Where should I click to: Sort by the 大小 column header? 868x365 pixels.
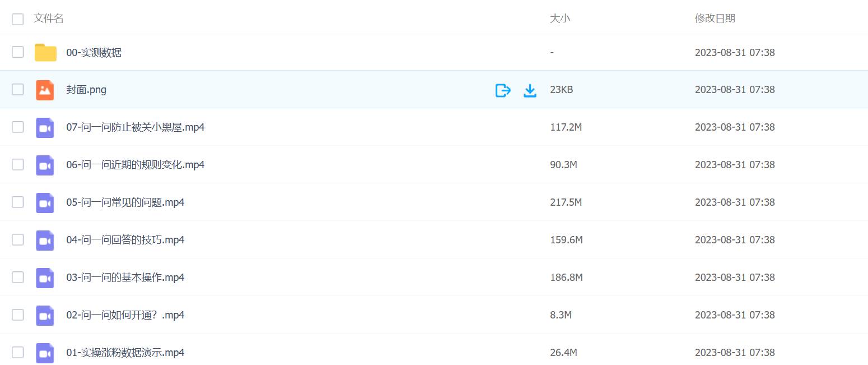(x=560, y=19)
